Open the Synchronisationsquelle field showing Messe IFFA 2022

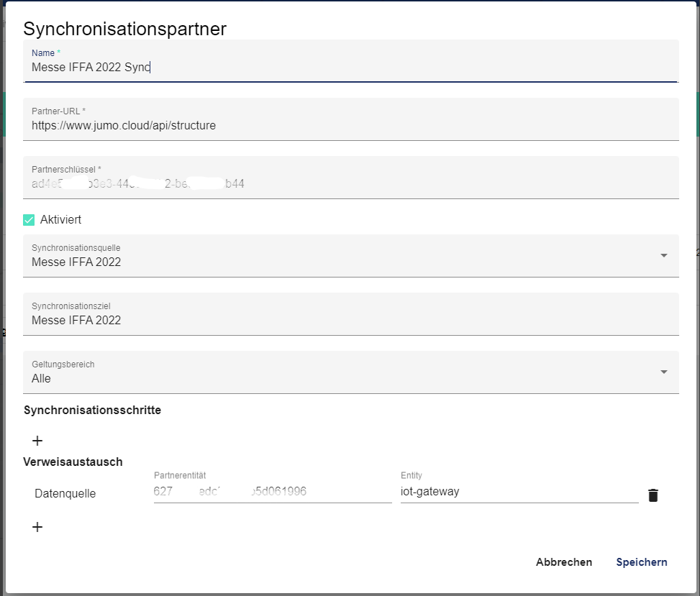(x=338, y=262)
